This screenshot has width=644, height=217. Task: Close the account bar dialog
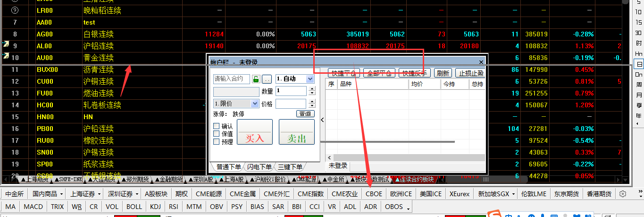click(x=481, y=62)
